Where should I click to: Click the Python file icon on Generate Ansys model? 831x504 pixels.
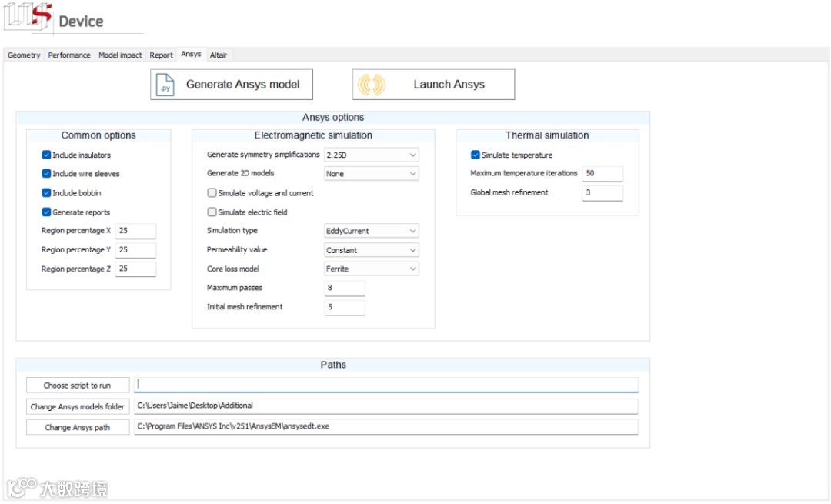pyautogui.click(x=165, y=85)
